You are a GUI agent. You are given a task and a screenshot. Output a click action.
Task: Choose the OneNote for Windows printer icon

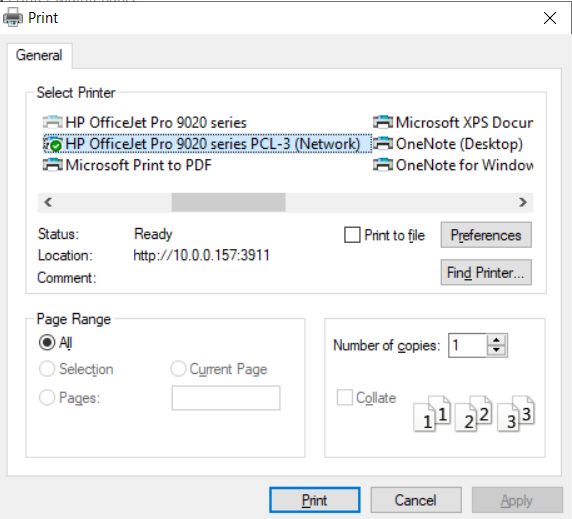[383, 165]
